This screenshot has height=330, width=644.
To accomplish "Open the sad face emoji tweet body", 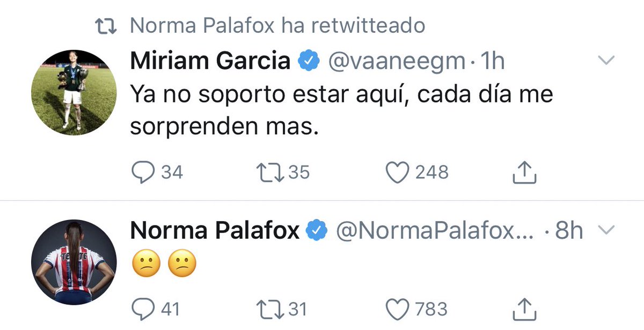I will 164,263.
